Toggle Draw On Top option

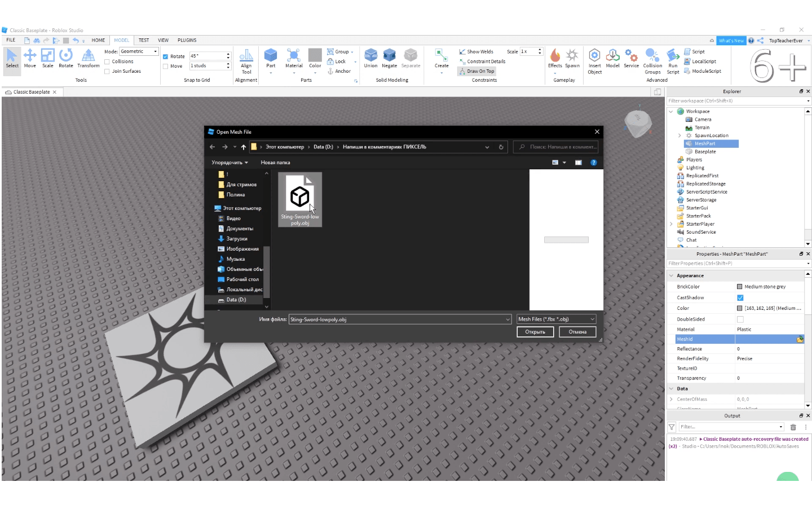coord(477,71)
